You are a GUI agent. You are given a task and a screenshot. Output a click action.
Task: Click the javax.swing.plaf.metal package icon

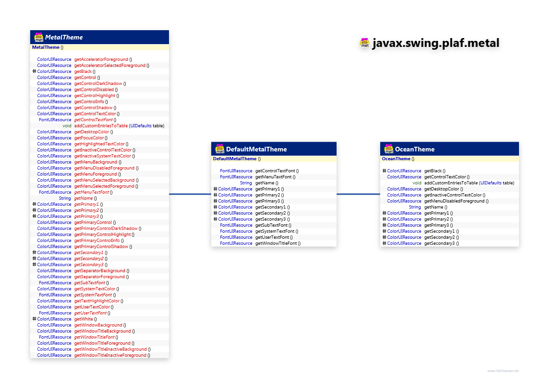[x=365, y=43]
